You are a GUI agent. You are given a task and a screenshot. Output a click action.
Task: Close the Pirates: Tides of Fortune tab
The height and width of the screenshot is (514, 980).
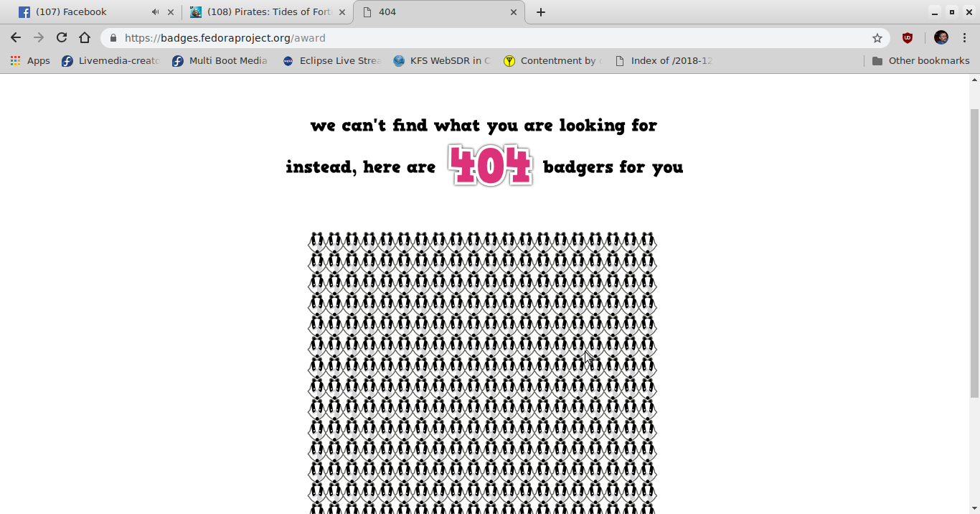342,12
